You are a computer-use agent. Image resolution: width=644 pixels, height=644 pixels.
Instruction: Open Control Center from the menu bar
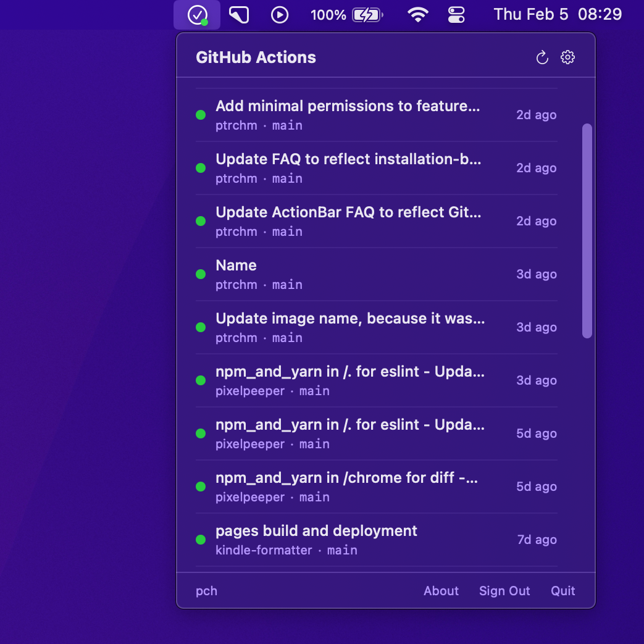(x=456, y=14)
